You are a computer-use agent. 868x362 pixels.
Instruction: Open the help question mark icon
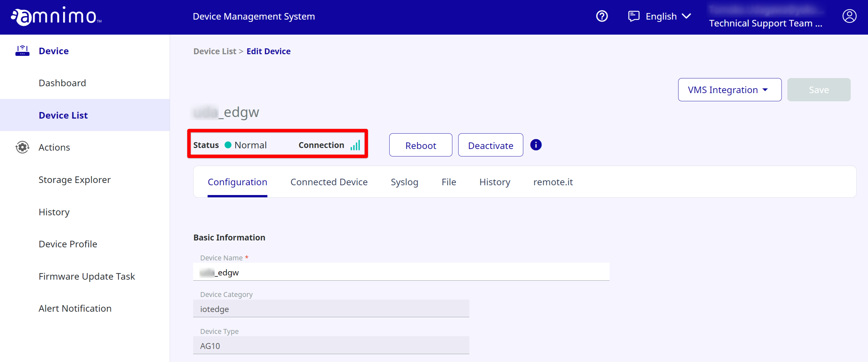602,16
